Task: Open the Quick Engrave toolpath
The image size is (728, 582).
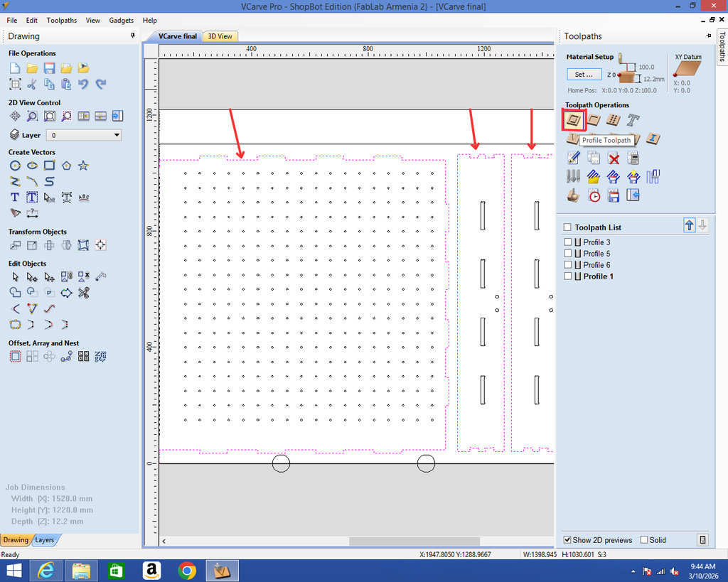Action: [x=633, y=120]
